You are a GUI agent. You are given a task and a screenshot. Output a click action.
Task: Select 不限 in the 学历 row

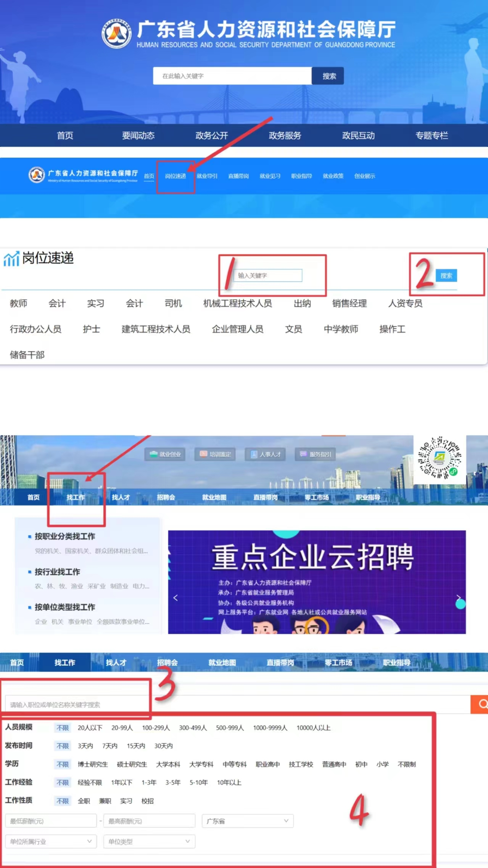pyautogui.click(x=63, y=764)
